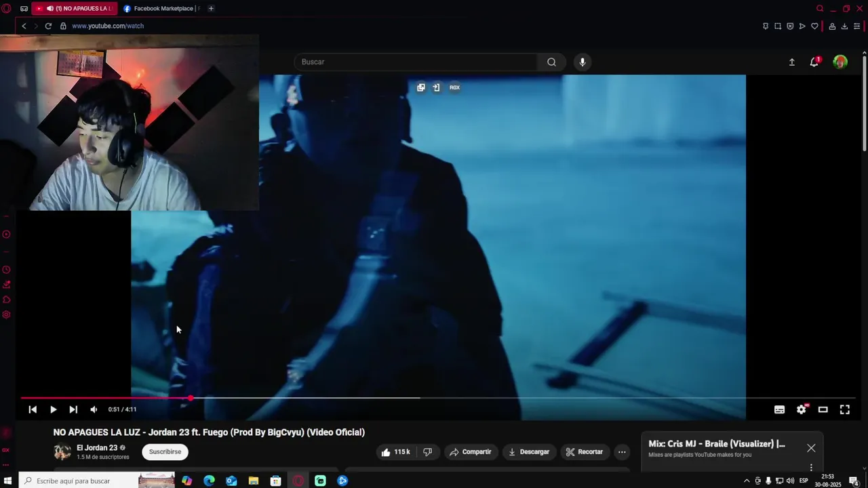Switch to the Facebook Marketplace tab
Viewport: 868px width, 488px height.
(161, 8)
